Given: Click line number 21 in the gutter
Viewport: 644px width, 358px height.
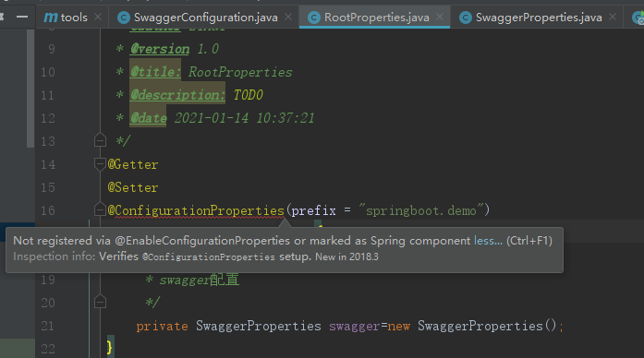Looking at the screenshot, I should pyautogui.click(x=48, y=326).
